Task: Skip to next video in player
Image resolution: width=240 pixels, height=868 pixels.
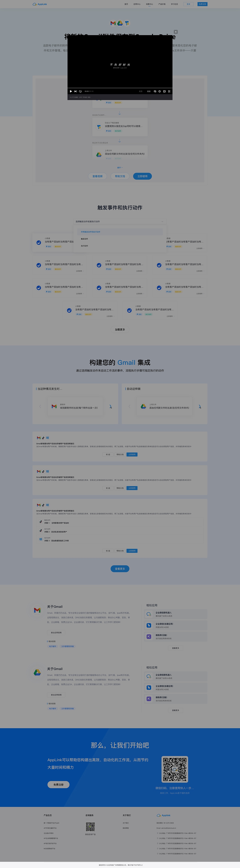Action: click(x=76, y=91)
